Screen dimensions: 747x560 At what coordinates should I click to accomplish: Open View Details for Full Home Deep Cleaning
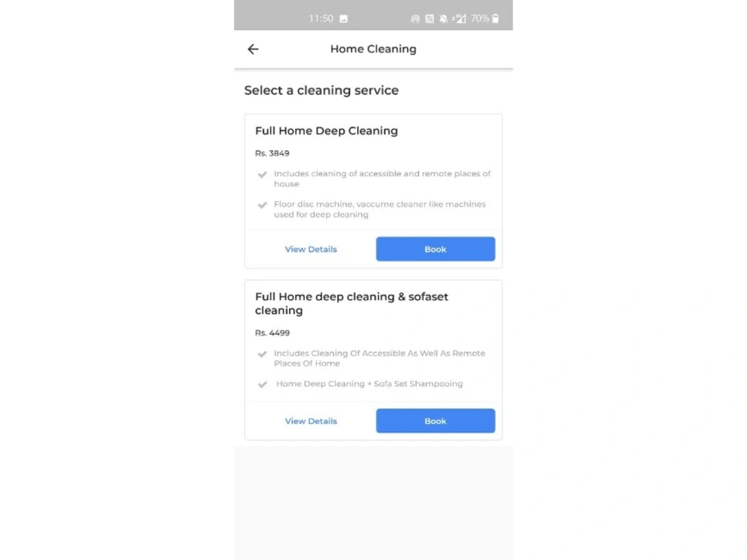point(311,249)
